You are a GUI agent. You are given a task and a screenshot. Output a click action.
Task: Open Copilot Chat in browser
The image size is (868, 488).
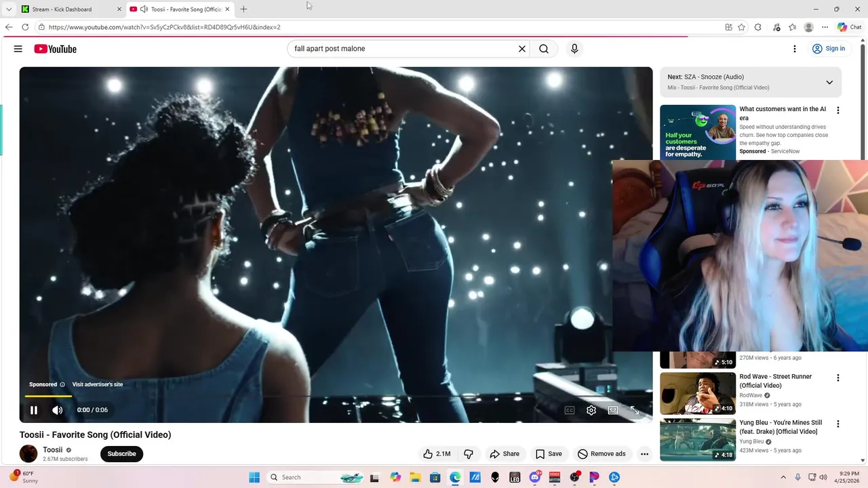(850, 27)
